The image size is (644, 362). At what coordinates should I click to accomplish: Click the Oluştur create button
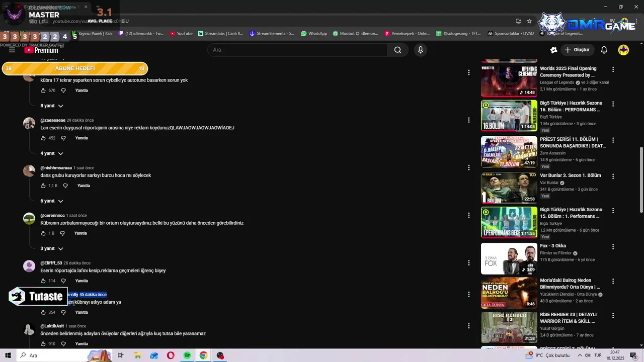pyautogui.click(x=577, y=50)
